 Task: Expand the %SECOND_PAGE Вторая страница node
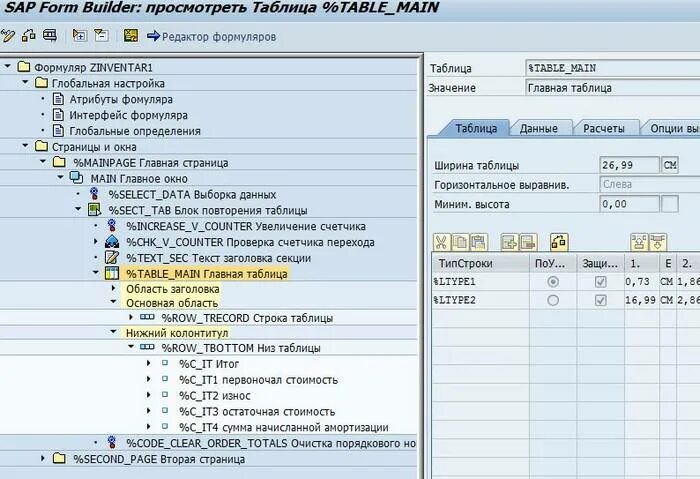click(42, 458)
